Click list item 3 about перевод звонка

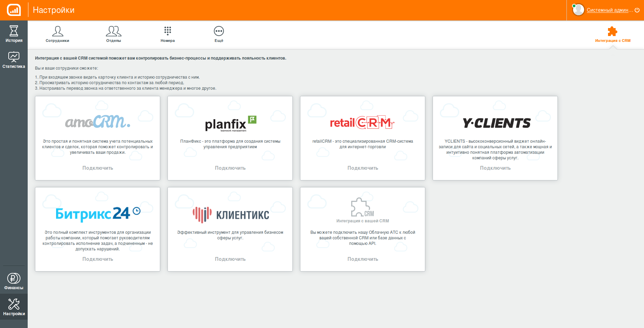click(126, 88)
